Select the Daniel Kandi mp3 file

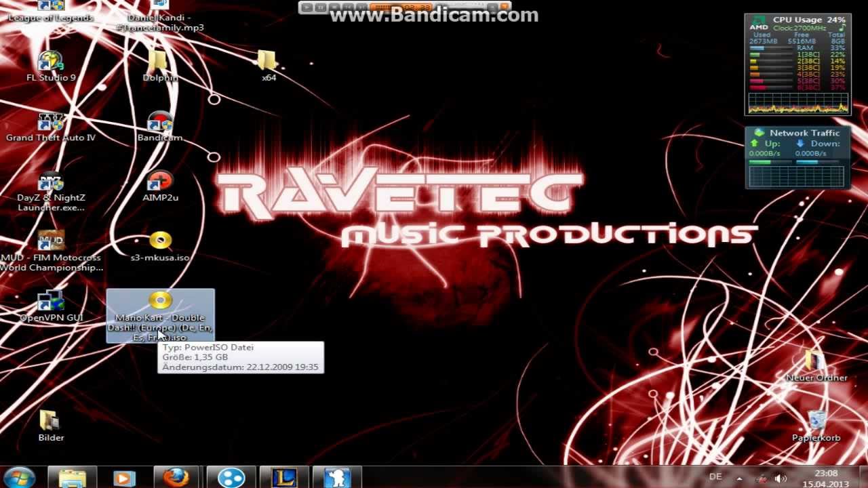[x=160, y=16]
